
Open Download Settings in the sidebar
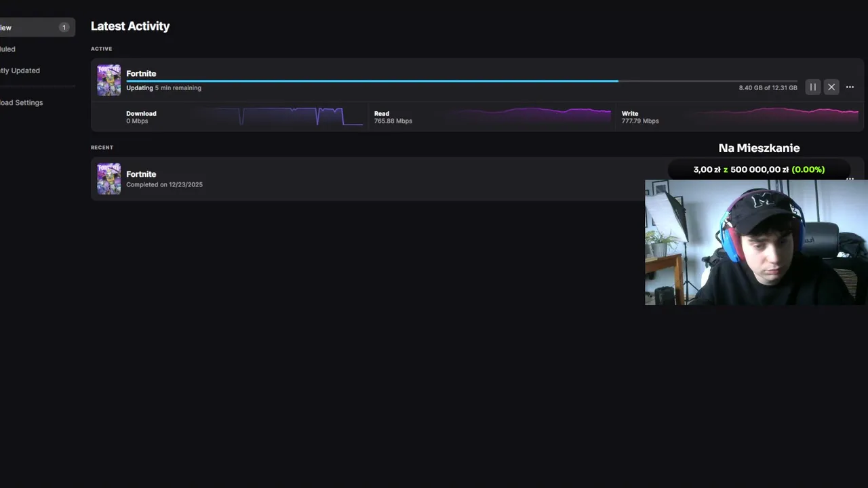(x=21, y=102)
